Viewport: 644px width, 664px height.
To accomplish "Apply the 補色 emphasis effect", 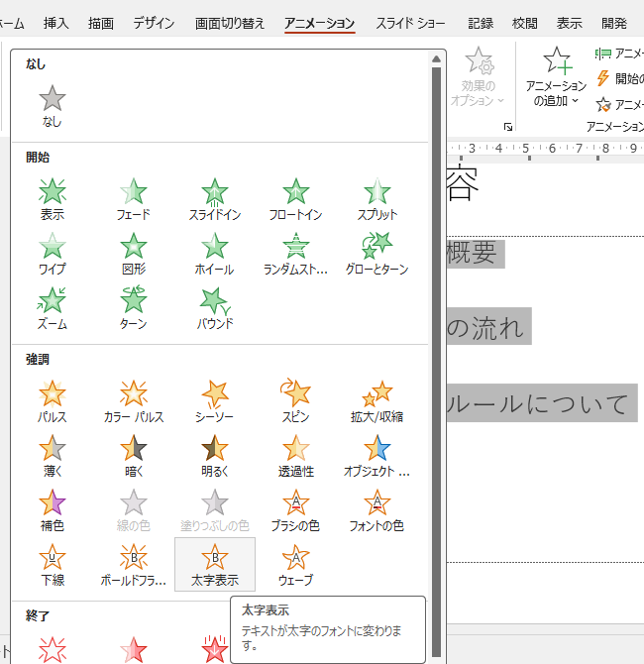I will (x=53, y=510).
